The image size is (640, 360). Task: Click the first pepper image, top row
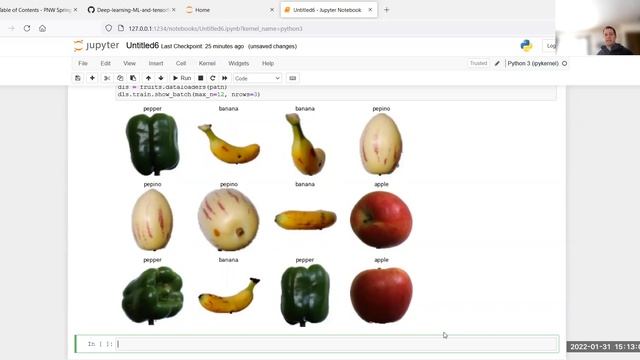(x=152, y=144)
